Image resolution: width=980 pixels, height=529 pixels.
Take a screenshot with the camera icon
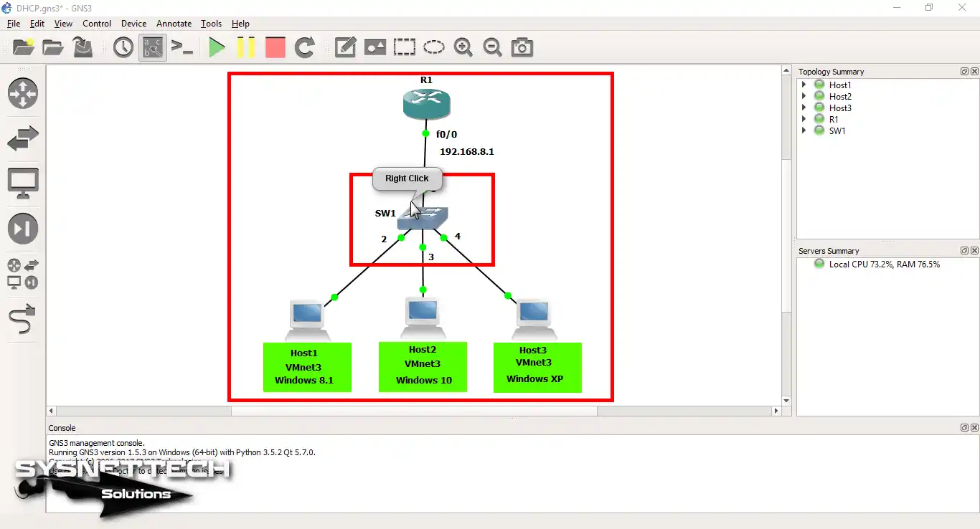point(522,47)
